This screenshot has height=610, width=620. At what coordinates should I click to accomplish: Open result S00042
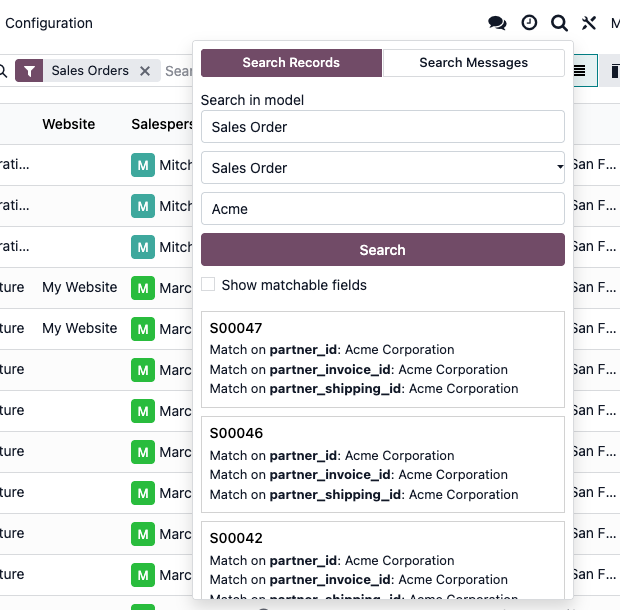point(382,559)
